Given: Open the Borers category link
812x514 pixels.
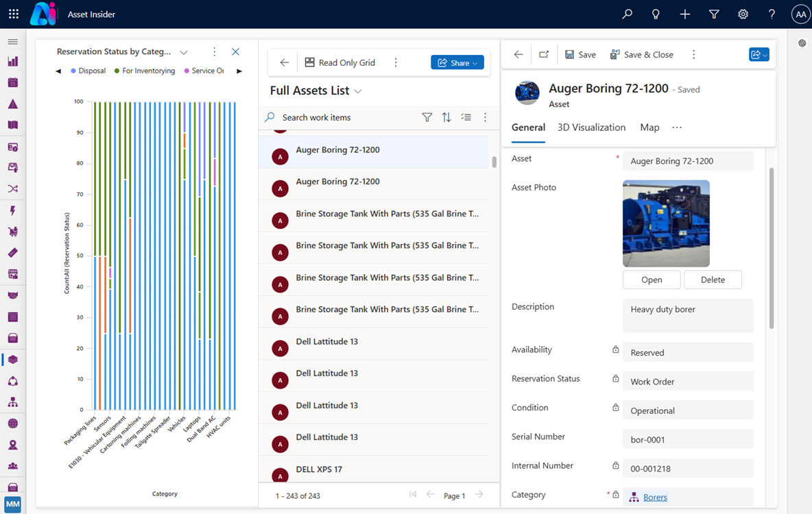Looking at the screenshot, I should [x=655, y=497].
